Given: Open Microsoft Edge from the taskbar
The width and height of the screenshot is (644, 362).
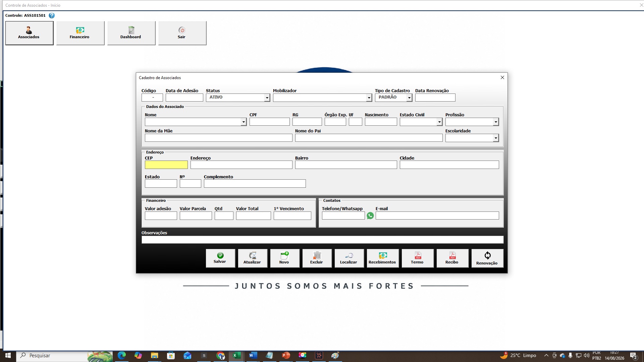Looking at the screenshot, I should 121,355.
